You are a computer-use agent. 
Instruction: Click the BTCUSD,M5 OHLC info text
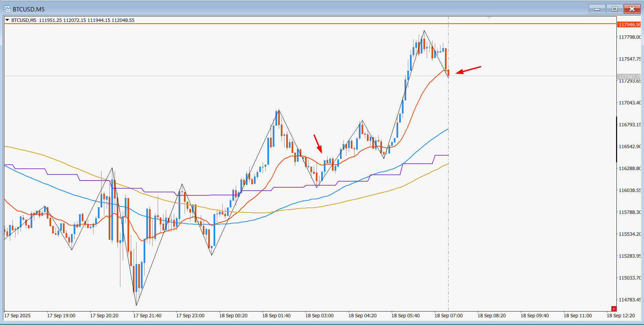tap(73, 20)
